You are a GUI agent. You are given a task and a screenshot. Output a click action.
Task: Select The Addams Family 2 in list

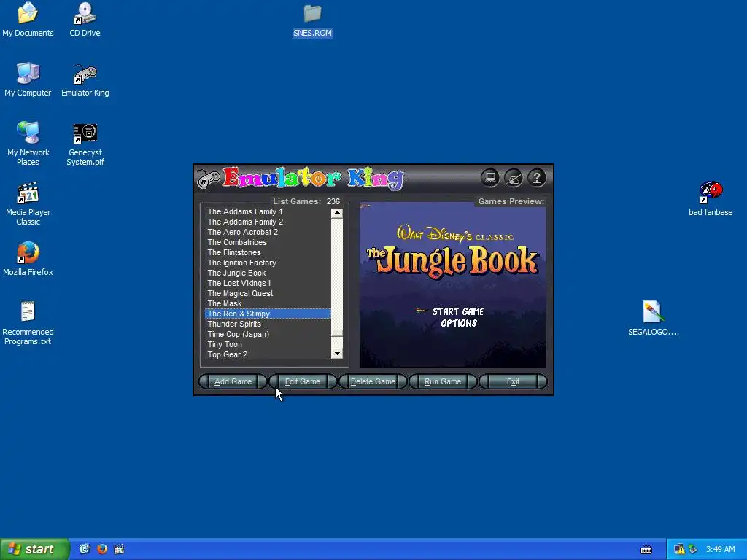pyautogui.click(x=268, y=222)
